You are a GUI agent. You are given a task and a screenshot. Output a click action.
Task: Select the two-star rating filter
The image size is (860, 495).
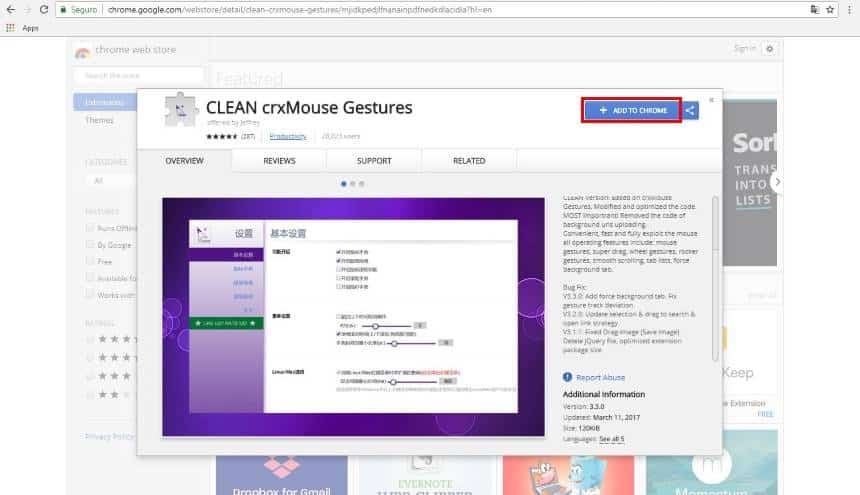109,395
